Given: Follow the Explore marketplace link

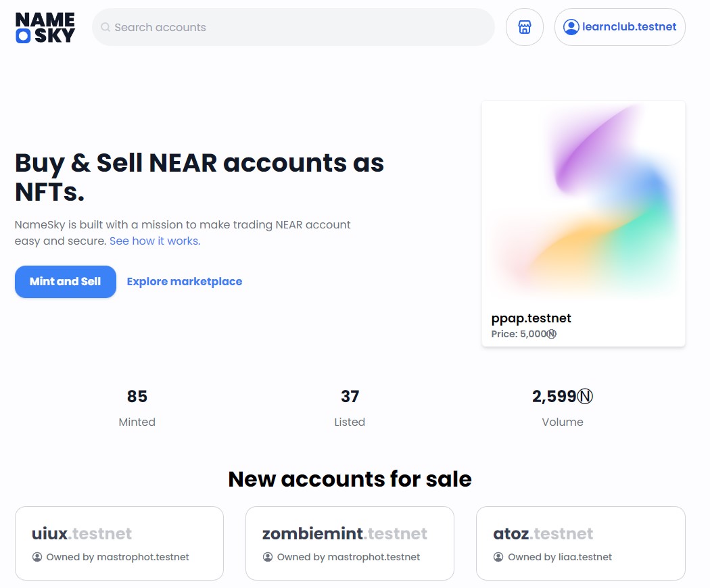Looking at the screenshot, I should (x=185, y=282).
